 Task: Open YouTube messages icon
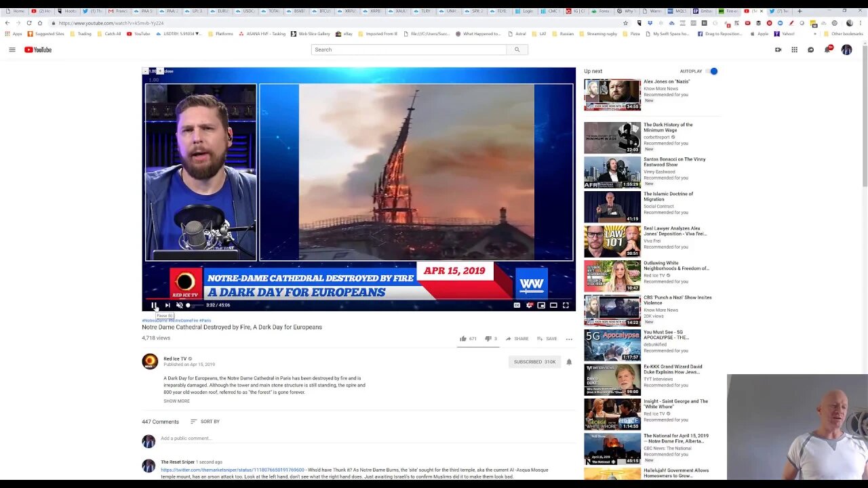point(810,49)
